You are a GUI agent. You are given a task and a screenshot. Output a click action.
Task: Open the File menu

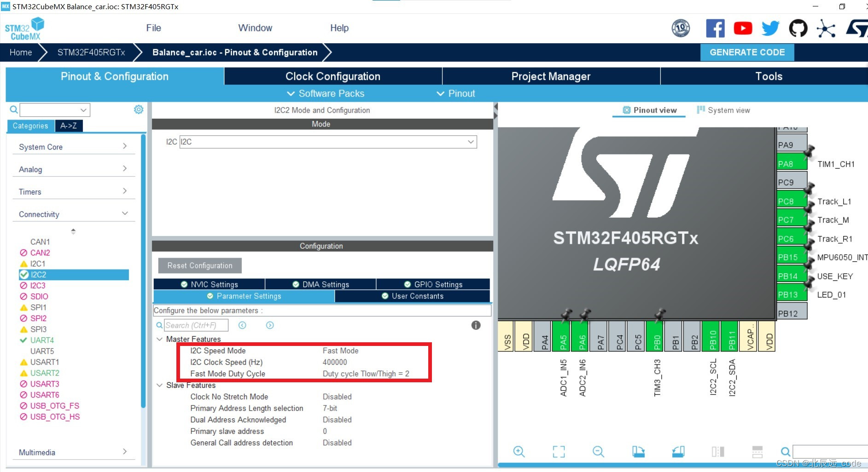[x=153, y=28]
